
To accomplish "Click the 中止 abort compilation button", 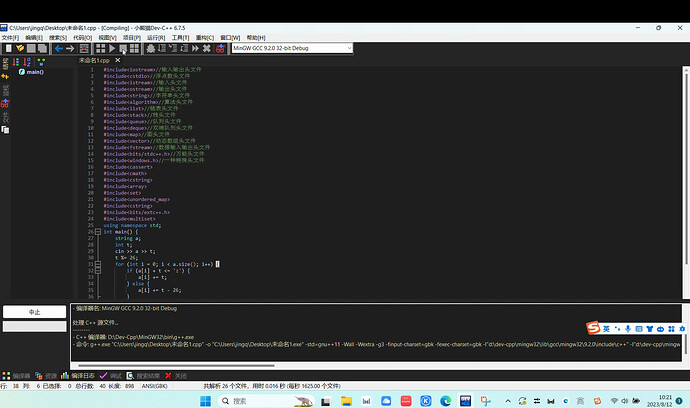I will point(34,312).
